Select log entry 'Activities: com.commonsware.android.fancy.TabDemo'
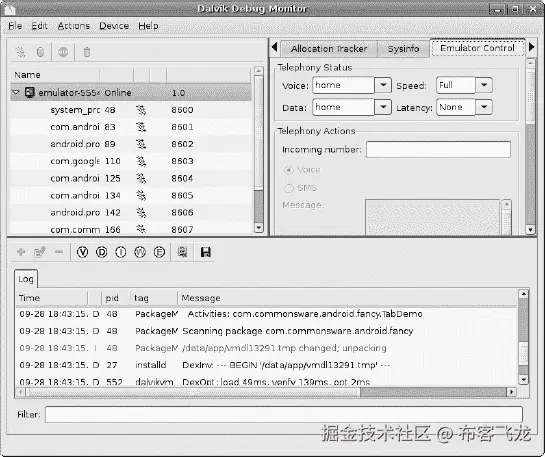This screenshot has width=545, height=457. tap(267, 314)
